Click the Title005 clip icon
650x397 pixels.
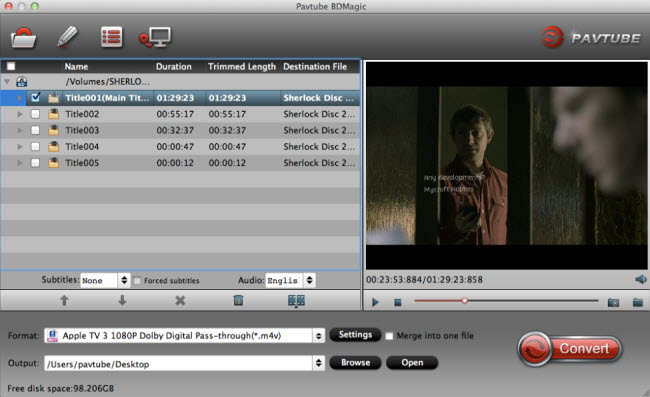(x=53, y=163)
